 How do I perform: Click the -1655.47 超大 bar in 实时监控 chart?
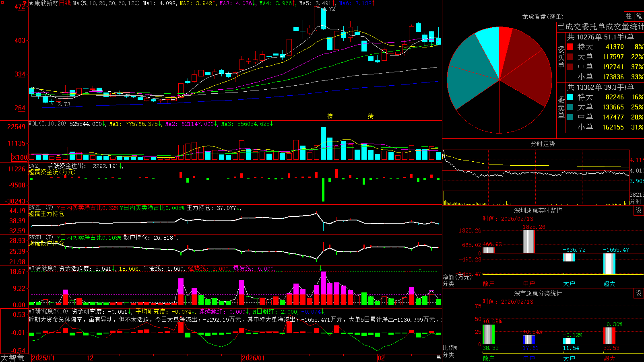(x=609, y=263)
